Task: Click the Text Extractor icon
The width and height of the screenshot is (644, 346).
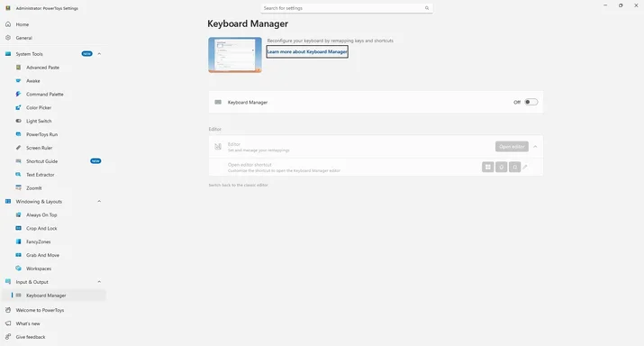Action: pos(19,175)
